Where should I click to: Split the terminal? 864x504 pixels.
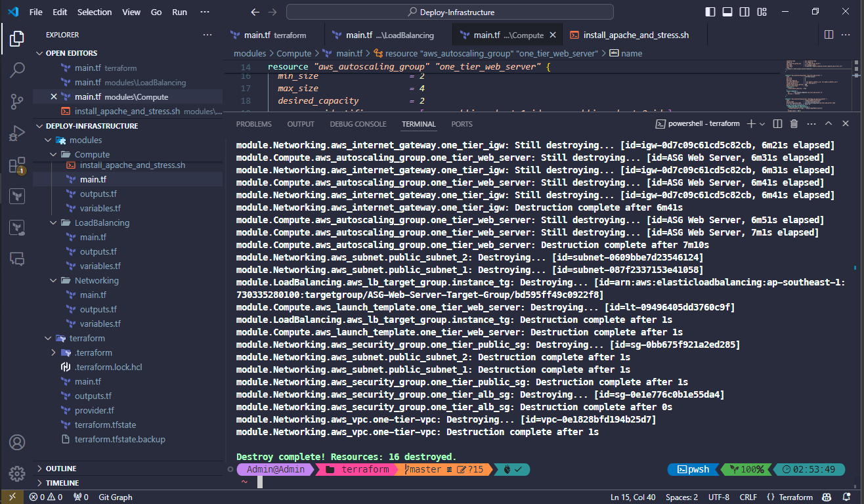[x=777, y=123]
